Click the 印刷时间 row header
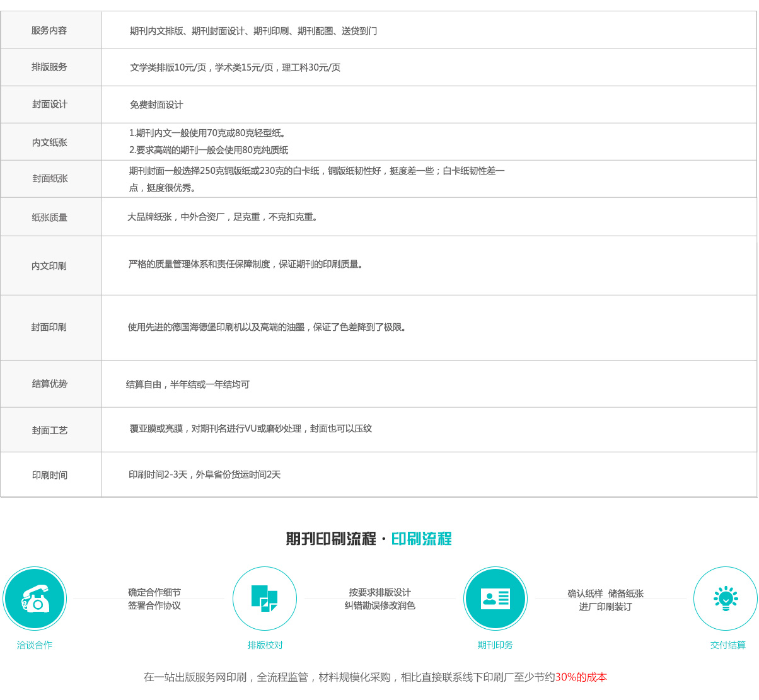The width and height of the screenshot is (759, 700). (x=50, y=475)
